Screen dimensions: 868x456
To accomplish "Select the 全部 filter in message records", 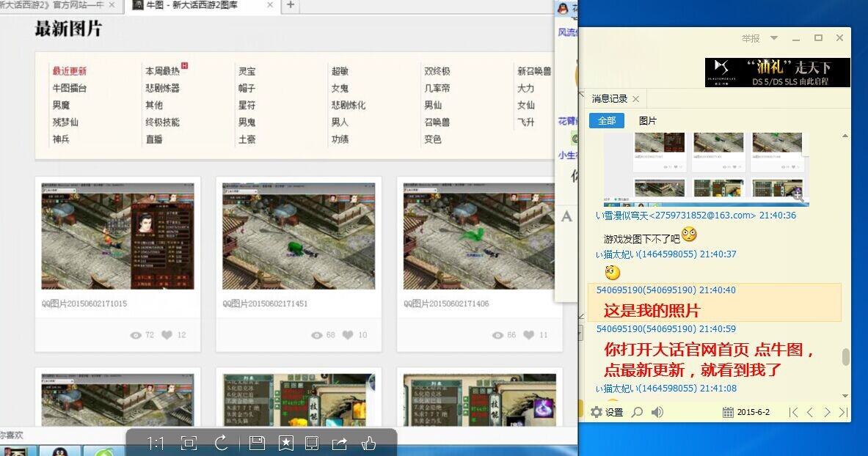I will (607, 121).
